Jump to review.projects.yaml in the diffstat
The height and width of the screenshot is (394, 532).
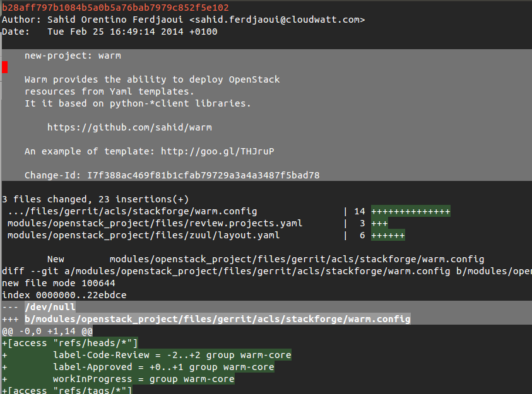click(x=155, y=223)
